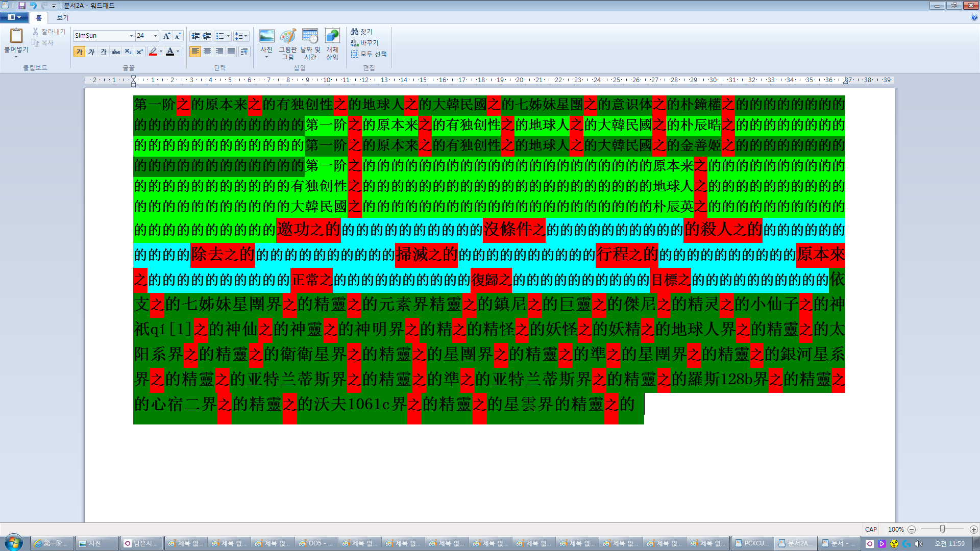Click into the font size box showing 24
Screen dimensions: 980x551
[144, 36]
